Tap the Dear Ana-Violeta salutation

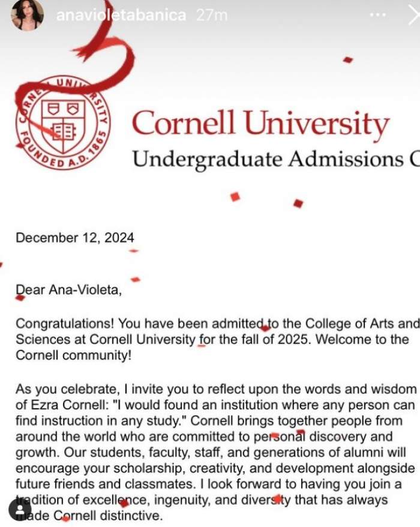pyautogui.click(x=68, y=289)
